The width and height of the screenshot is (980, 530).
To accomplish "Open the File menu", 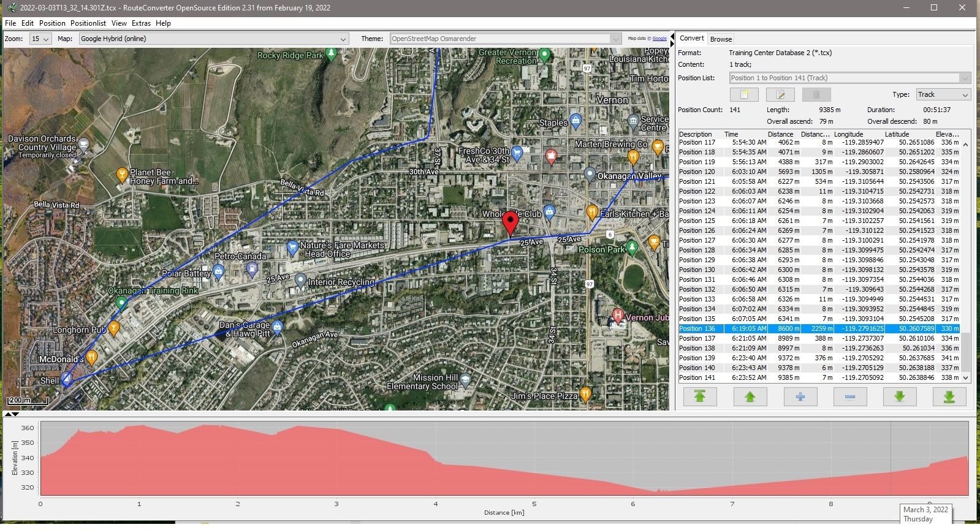I will [10, 23].
